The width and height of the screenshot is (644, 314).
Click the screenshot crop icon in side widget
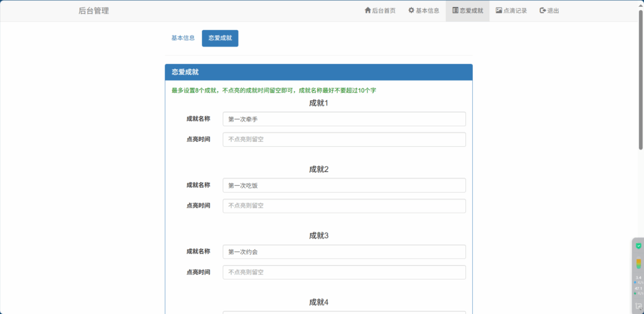(638, 306)
